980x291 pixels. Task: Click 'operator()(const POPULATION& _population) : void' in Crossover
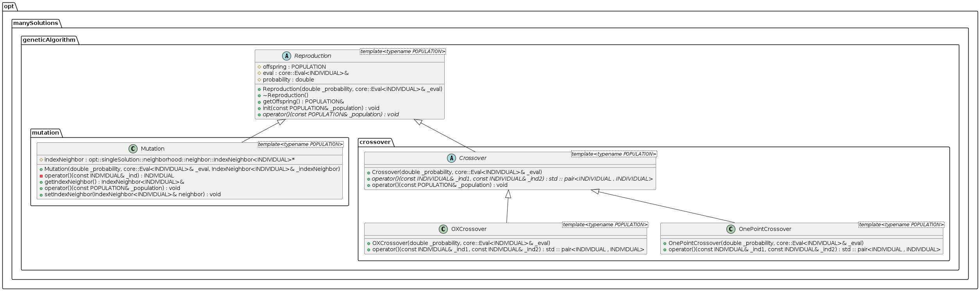440,185
